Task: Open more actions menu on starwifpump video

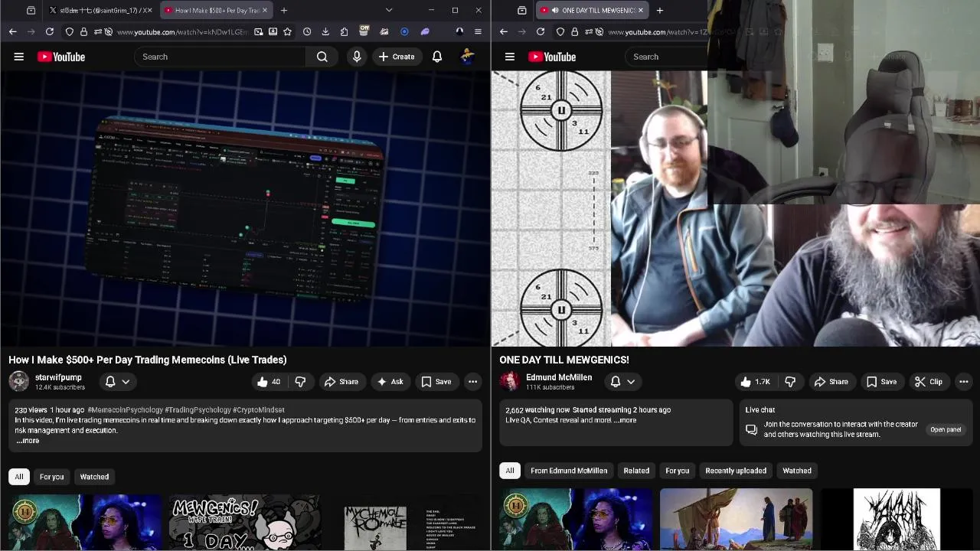Action: click(472, 381)
